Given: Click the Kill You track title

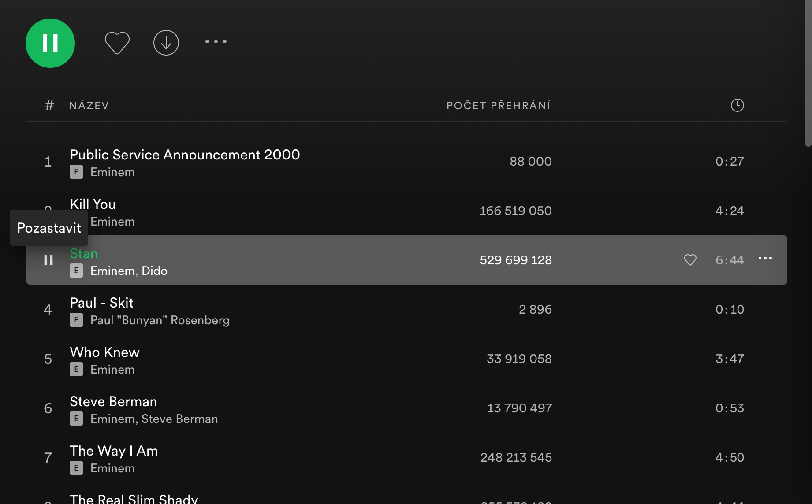Looking at the screenshot, I should coord(93,204).
